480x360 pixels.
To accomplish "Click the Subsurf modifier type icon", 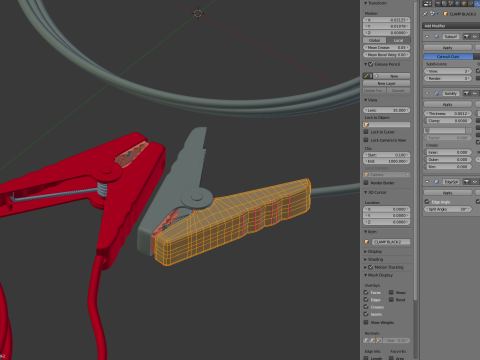I will tap(437, 36).
